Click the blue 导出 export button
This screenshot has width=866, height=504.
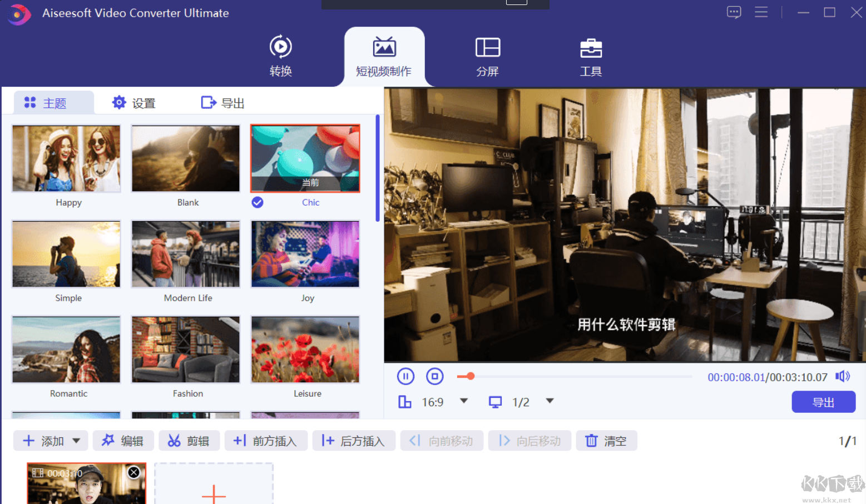click(x=823, y=402)
